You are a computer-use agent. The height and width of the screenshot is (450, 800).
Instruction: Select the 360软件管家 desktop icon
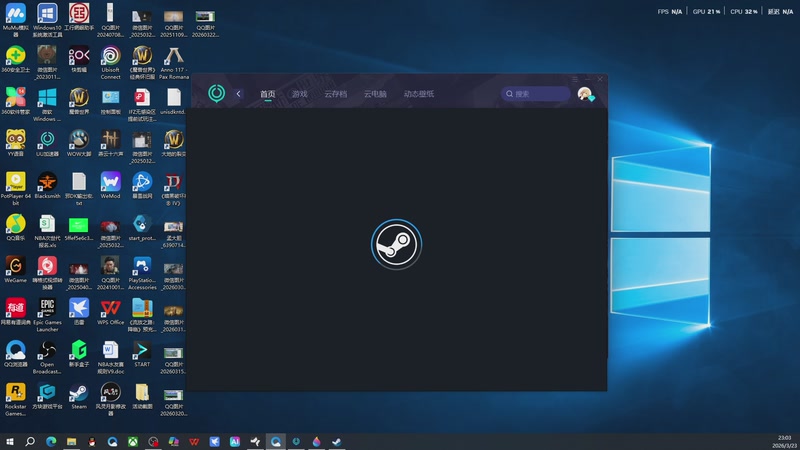tap(15, 101)
